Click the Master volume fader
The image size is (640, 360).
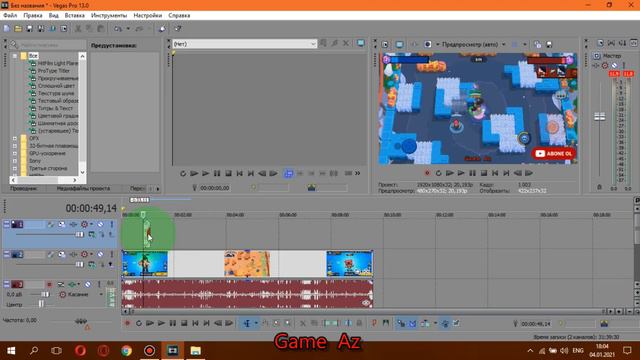click(x=599, y=117)
